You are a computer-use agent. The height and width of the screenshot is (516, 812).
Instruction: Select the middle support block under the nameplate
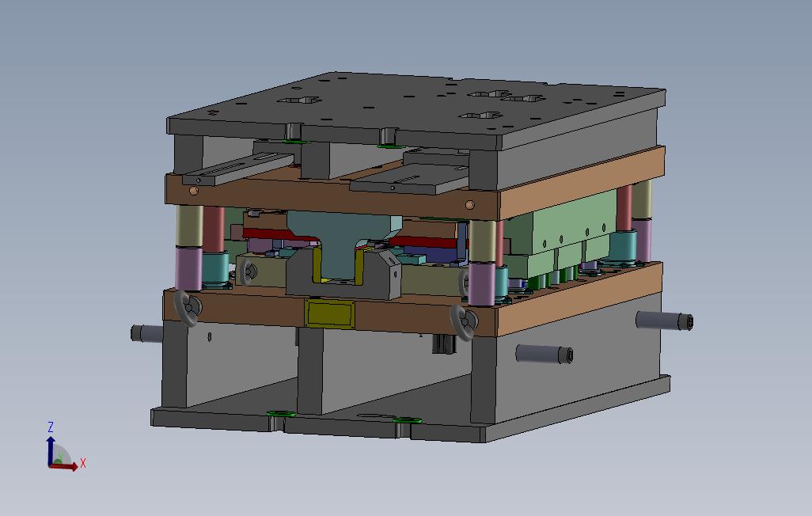[x=309, y=370]
